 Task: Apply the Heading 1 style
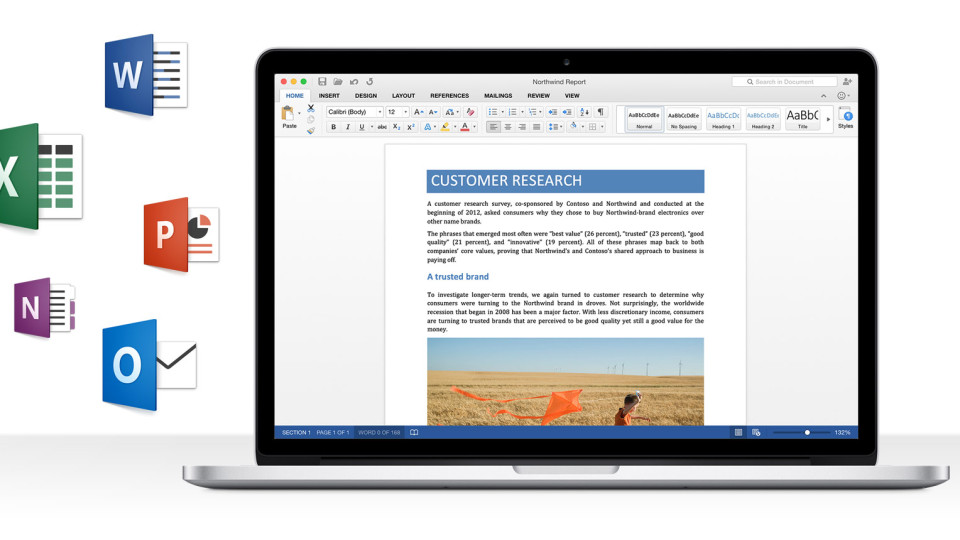(x=723, y=119)
